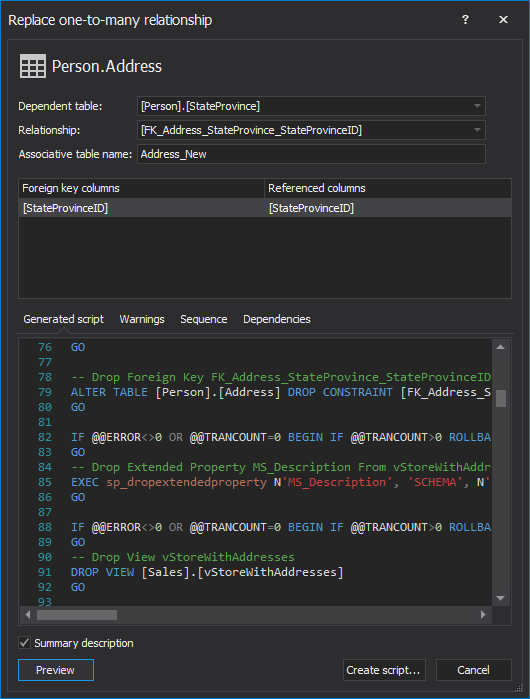Screen dimensions: 530x699
Task: Open the Dependencies tab
Action: point(277,319)
